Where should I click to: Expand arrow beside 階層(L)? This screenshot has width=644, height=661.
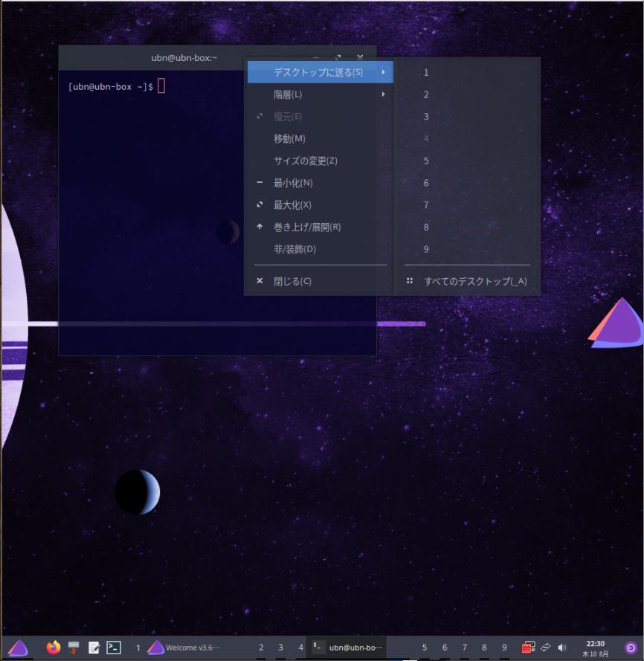pos(383,94)
